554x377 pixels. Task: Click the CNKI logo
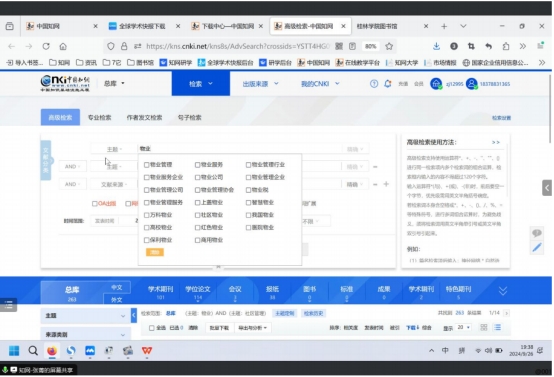point(65,83)
